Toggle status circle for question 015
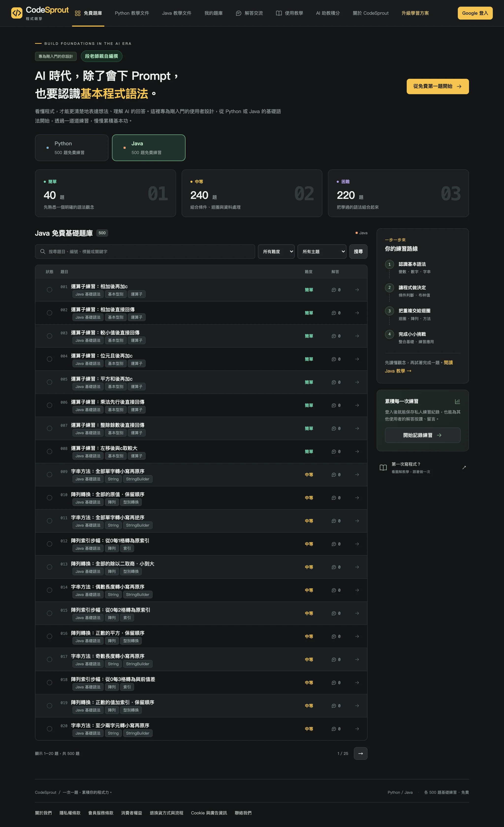Image resolution: width=504 pixels, height=827 pixels. click(x=49, y=613)
